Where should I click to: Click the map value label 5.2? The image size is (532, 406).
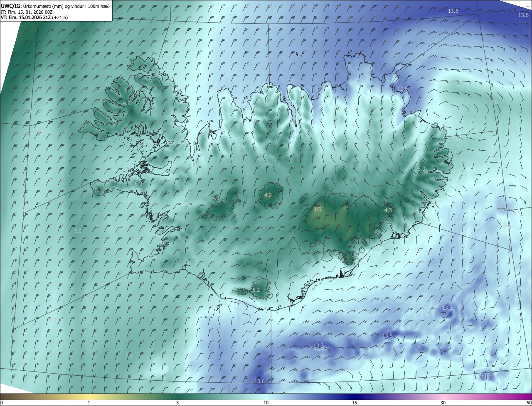click(256, 290)
